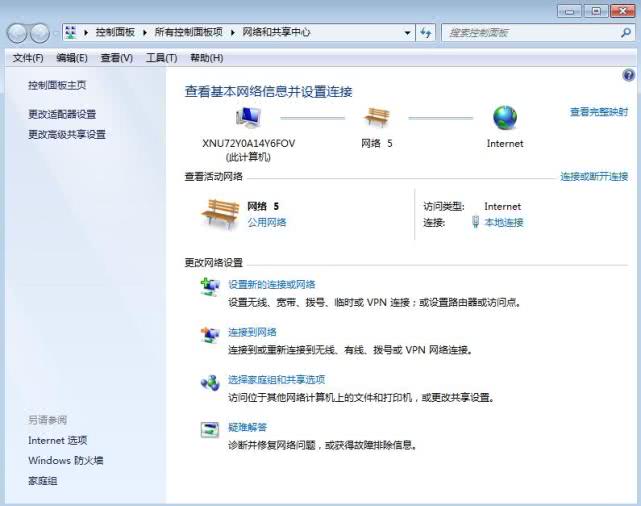Click the back navigation arrow button
The image size is (641, 506).
point(18,33)
